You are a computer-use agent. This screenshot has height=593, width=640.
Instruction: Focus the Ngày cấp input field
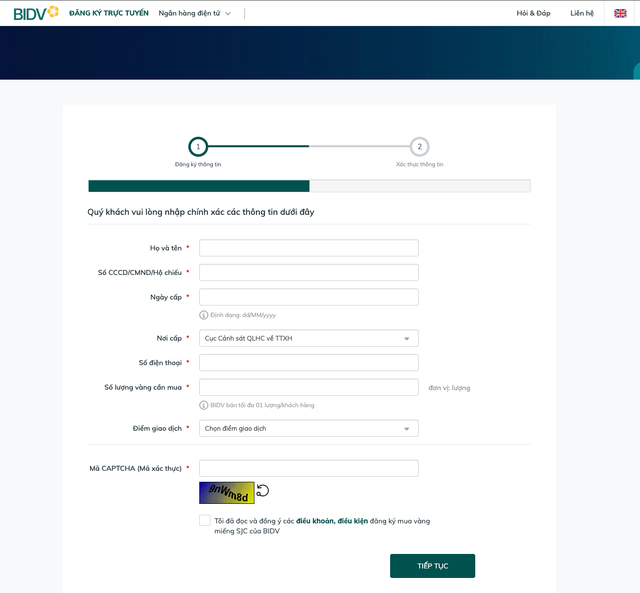coord(309,297)
